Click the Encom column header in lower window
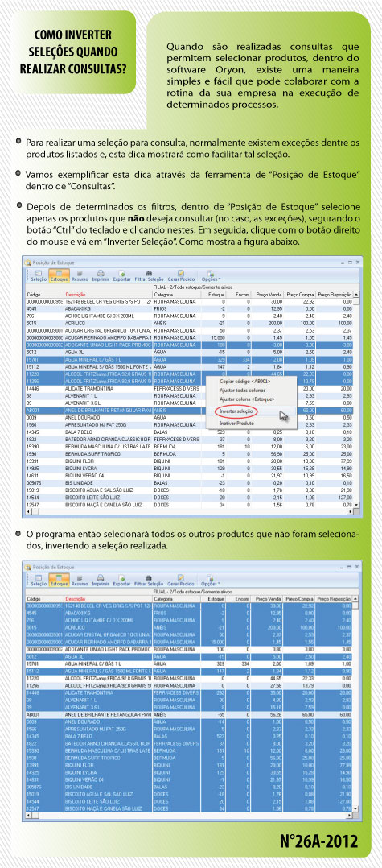 pos(239,599)
